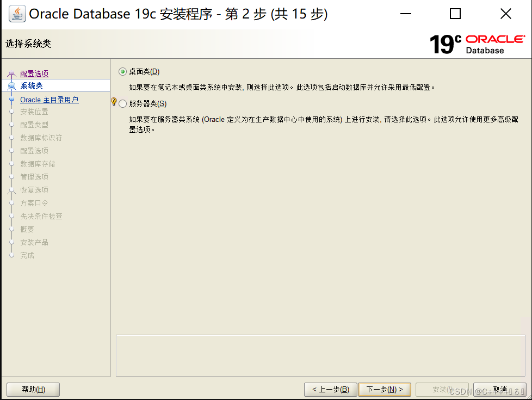Click the 安装产品 step in the sidebar

34,242
